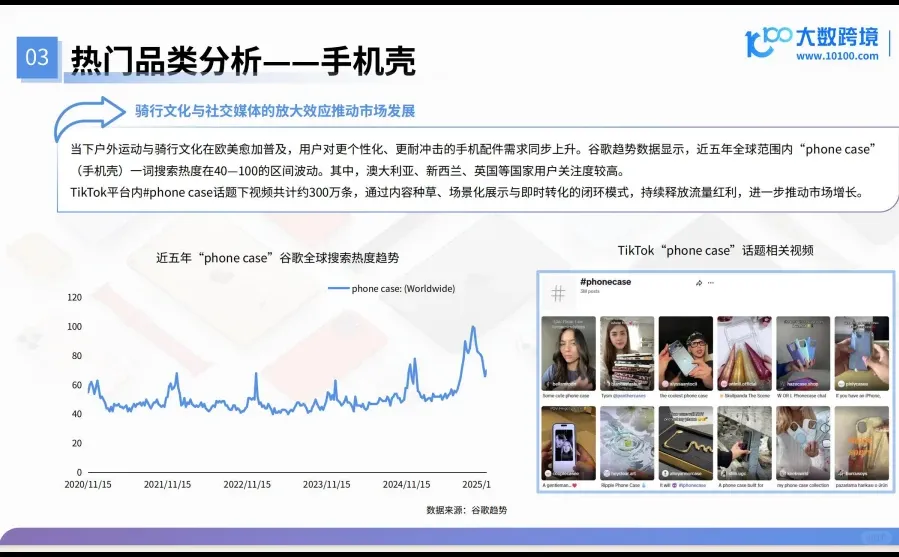
Task: Click the '03' section number box
Action: coord(37,57)
